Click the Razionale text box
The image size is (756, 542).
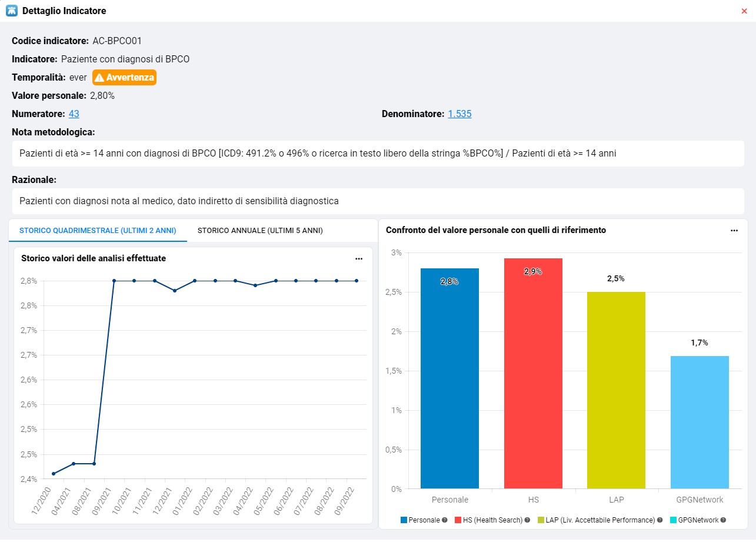click(x=378, y=201)
